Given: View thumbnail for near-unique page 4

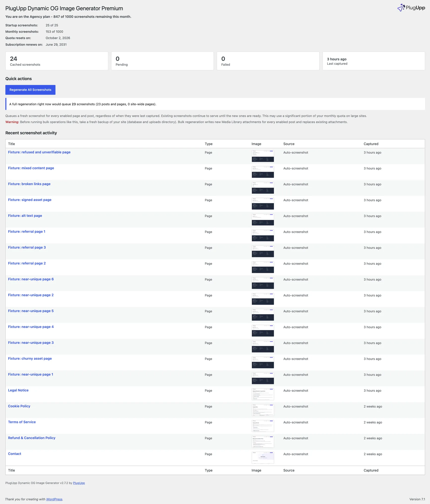Looking at the screenshot, I should [x=263, y=331].
